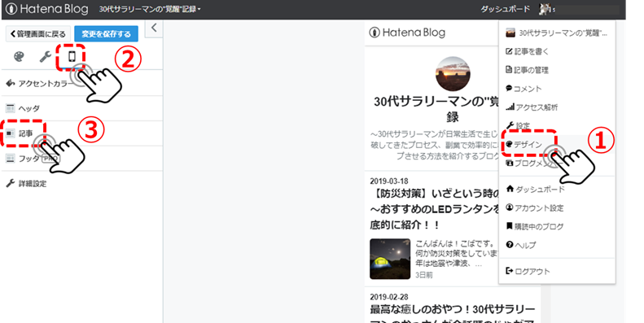Click the Hatena Blog logo in preview
The height and width of the screenshot is (323, 644).
(407, 33)
